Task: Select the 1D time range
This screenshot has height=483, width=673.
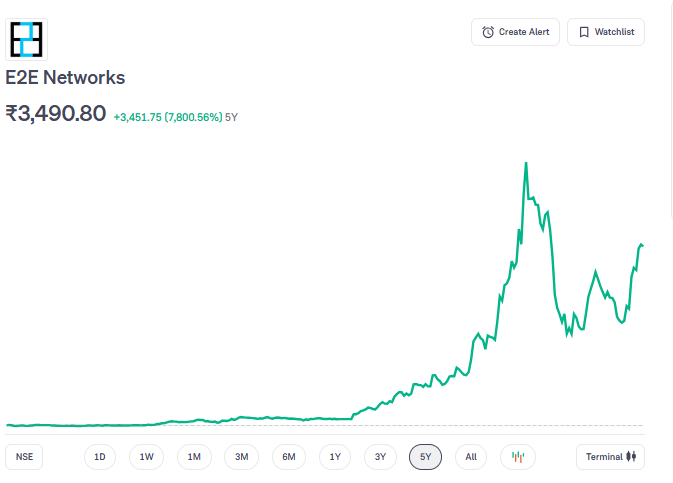Action: 100,457
